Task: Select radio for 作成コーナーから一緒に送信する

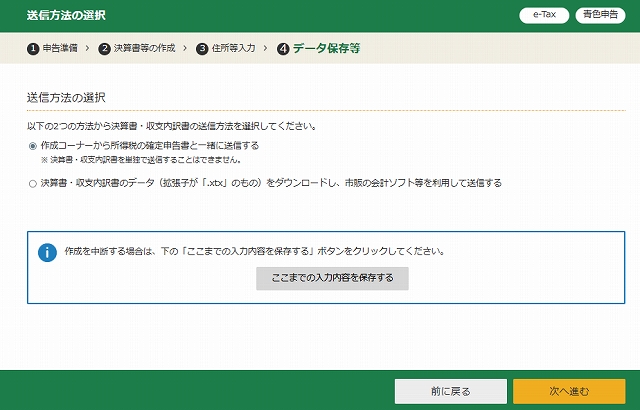Action: tap(32, 146)
